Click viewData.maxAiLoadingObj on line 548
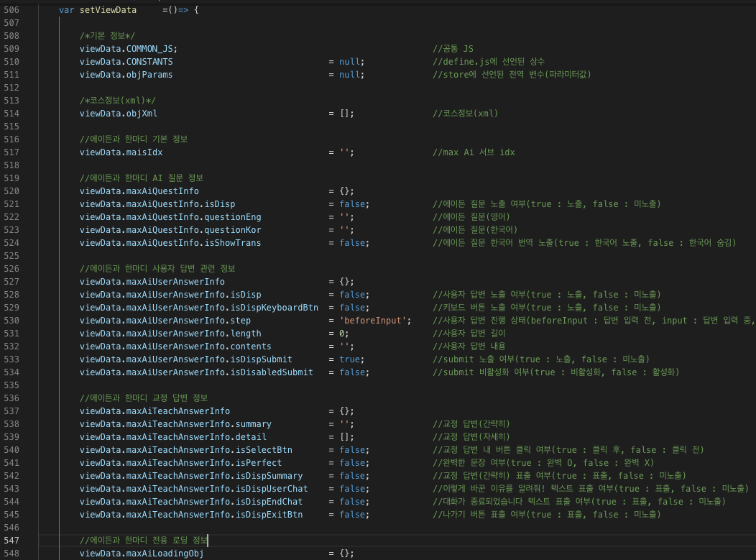 pyautogui.click(x=142, y=554)
